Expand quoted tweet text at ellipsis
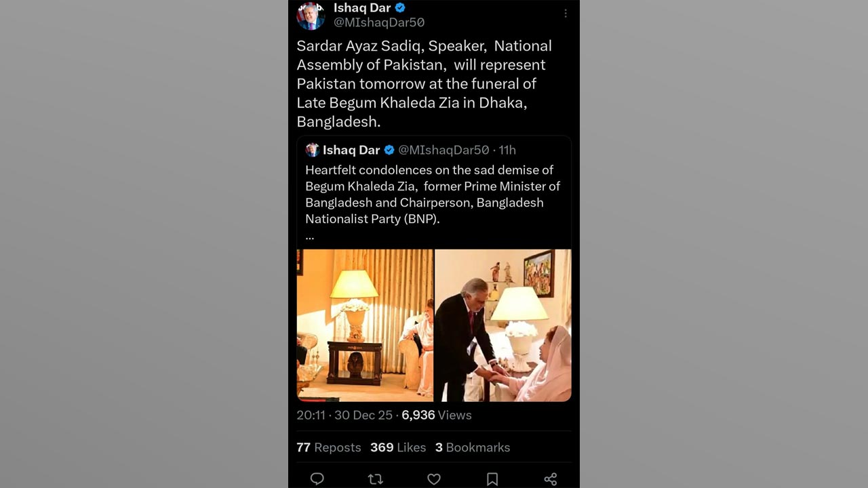The image size is (868, 488). 309,237
